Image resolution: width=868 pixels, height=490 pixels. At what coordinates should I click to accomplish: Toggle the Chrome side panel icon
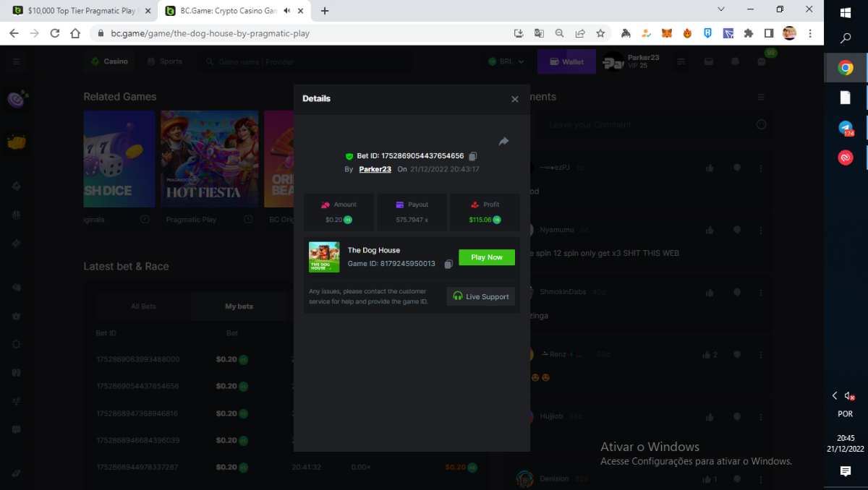[768, 33]
